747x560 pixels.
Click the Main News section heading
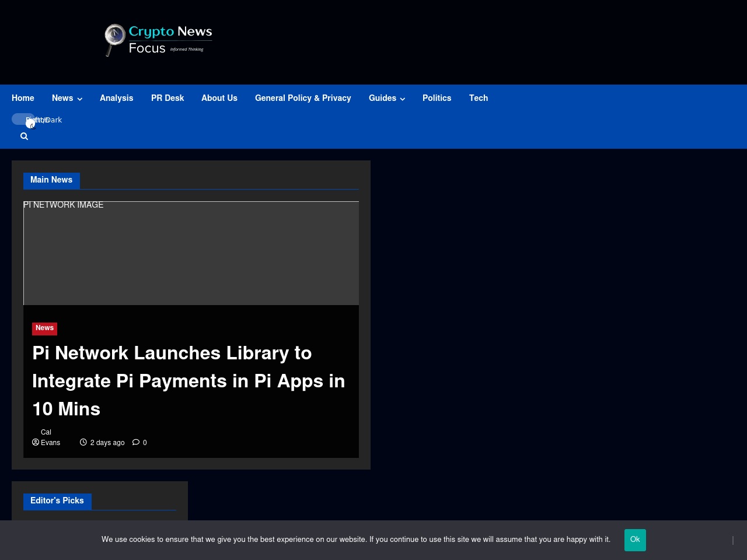coord(51,180)
